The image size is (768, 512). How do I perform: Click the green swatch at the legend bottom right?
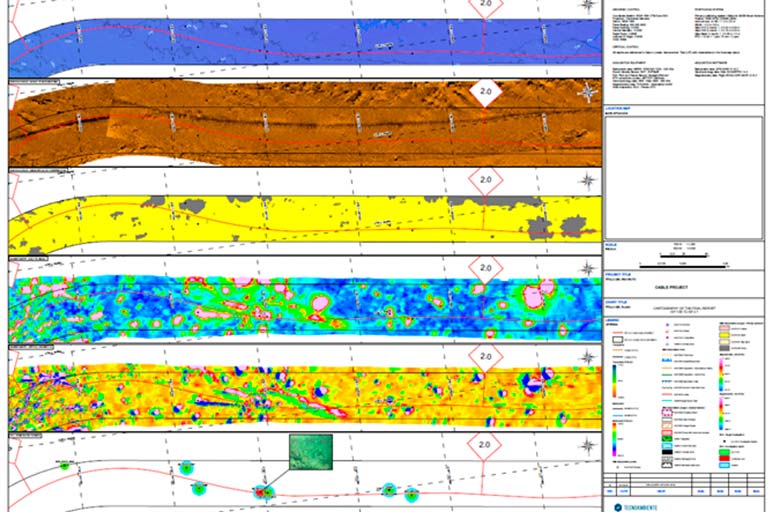coord(725,452)
